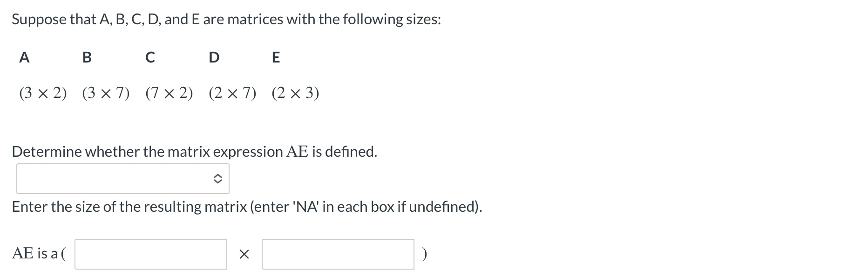The height and width of the screenshot is (278, 868).
Task: Click the 'Enter the size' instruction text
Action: pos(247,207)
